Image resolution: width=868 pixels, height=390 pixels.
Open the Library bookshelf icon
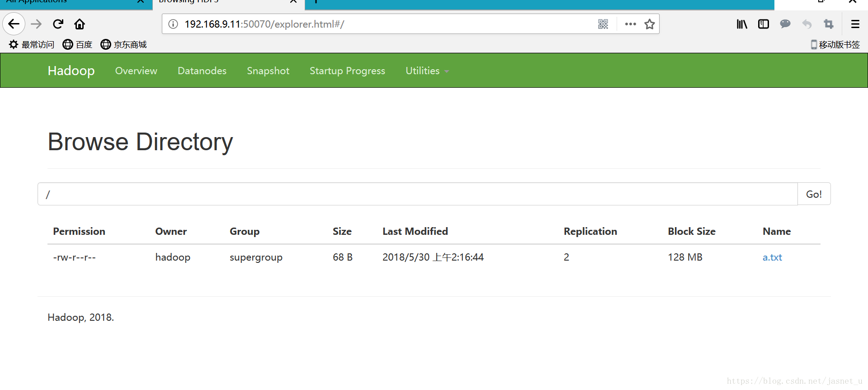point(742,24)
